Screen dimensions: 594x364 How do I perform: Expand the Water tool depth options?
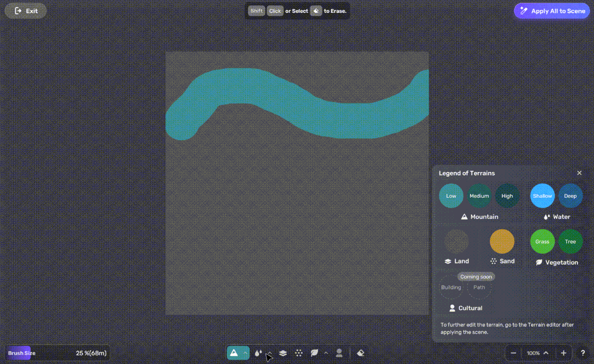(x=269, y=353)
